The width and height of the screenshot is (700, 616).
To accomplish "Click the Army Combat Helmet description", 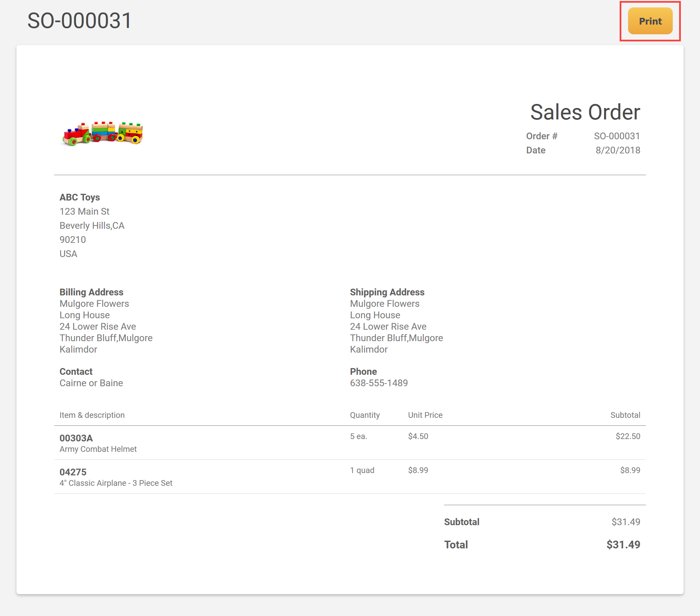I will coord(98,449).
